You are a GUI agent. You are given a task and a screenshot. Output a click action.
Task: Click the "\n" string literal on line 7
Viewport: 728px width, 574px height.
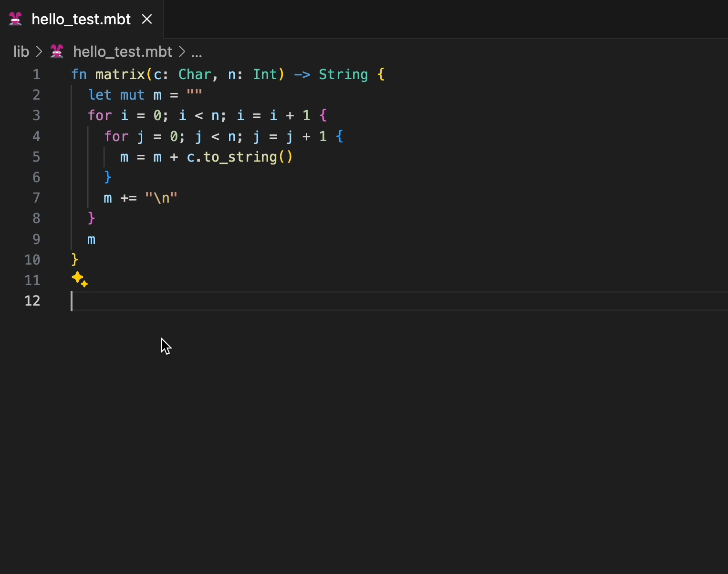pyautogui.click(x=161, y=198)
